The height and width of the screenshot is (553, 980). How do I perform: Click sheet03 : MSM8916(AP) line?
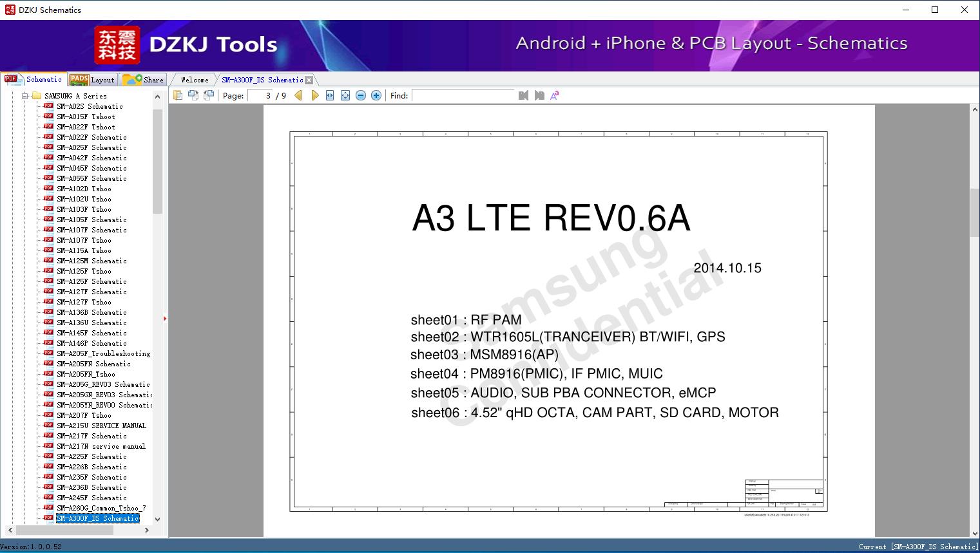coord(485,355)
